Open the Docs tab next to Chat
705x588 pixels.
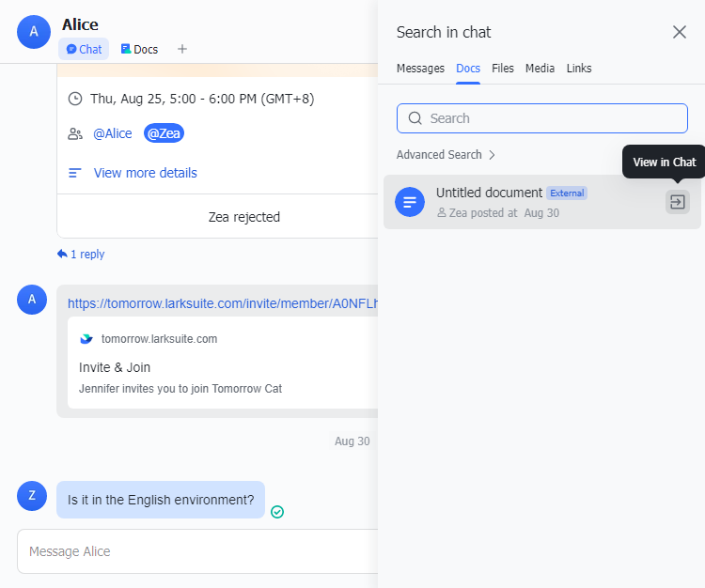coord(139,49)
